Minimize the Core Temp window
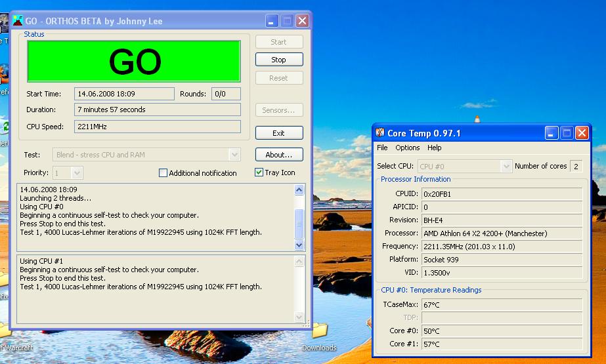The image size is (606, 364). [x=552, y=133]
